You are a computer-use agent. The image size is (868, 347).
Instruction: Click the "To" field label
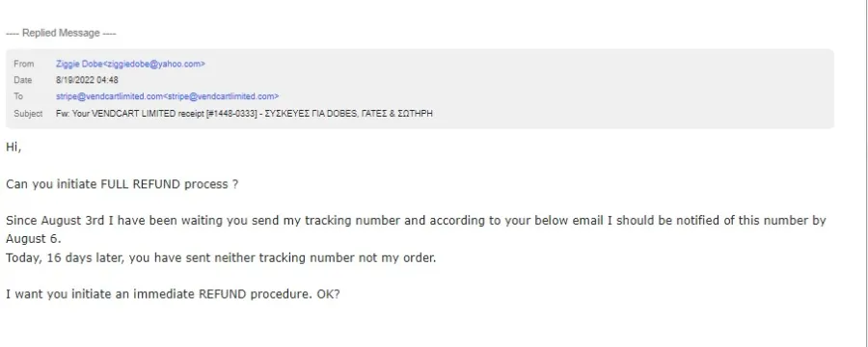(18, 96)
